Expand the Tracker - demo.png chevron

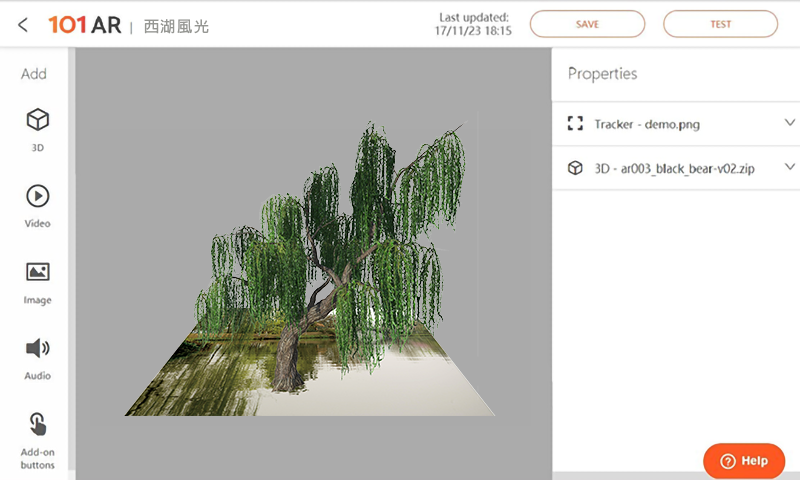[789, 123]
